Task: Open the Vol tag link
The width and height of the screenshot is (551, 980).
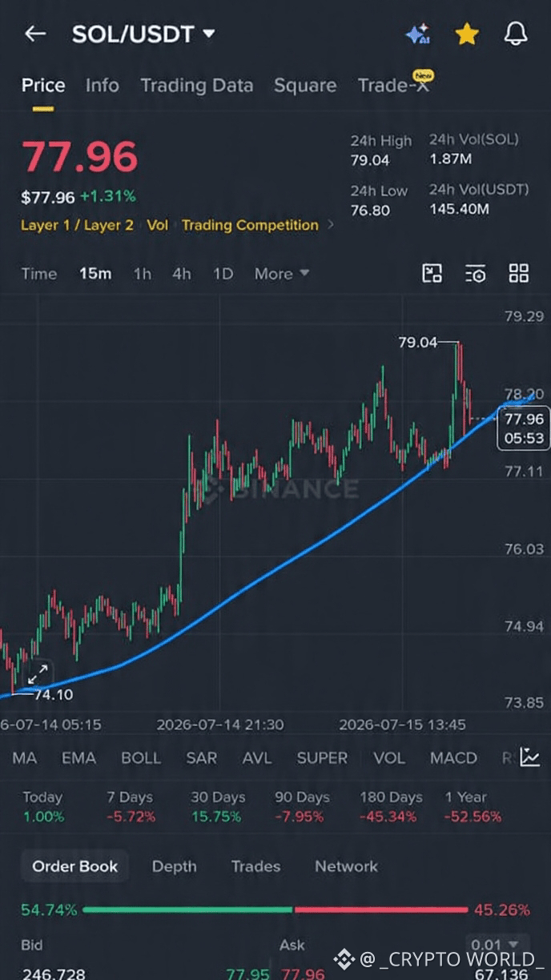Action: click(x=158, y=225)
